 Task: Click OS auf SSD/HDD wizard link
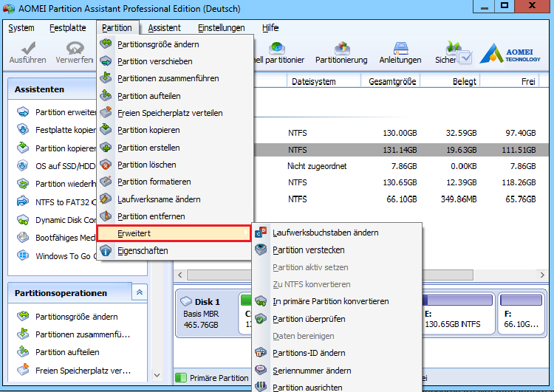point(66,166)
